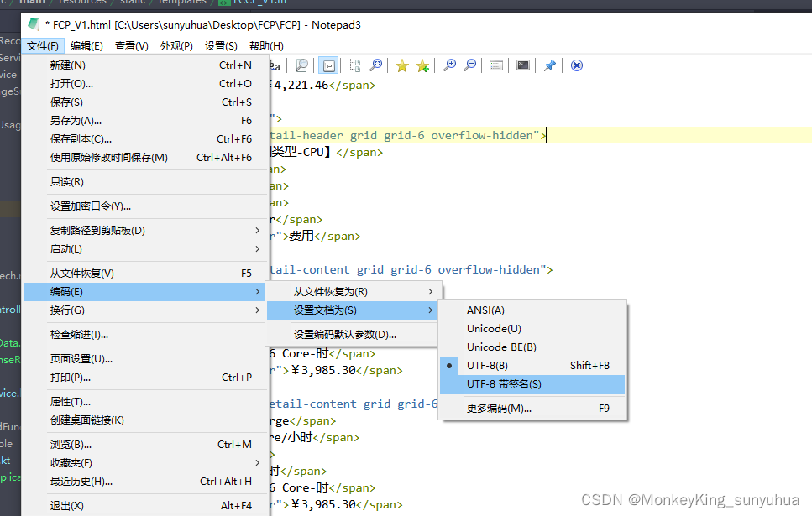812x516 pixels.
Task: Open 属性(T)... menu entry
Action: [144, 402]
